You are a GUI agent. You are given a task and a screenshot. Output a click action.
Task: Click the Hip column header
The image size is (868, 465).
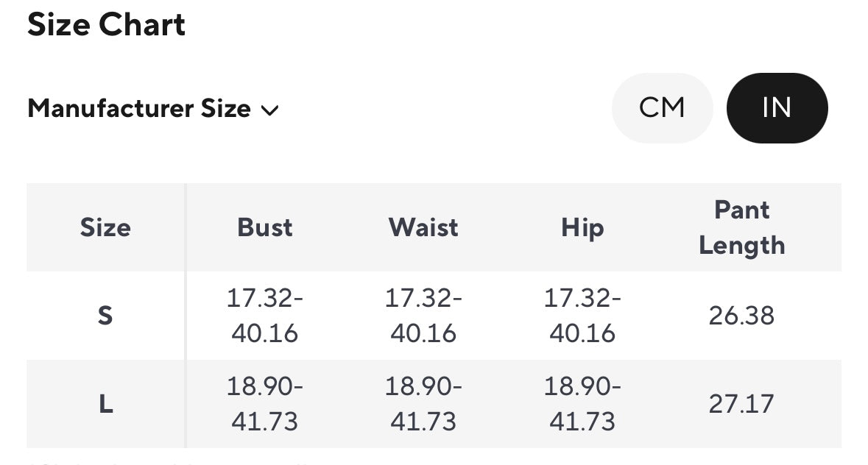click(582, 227)
